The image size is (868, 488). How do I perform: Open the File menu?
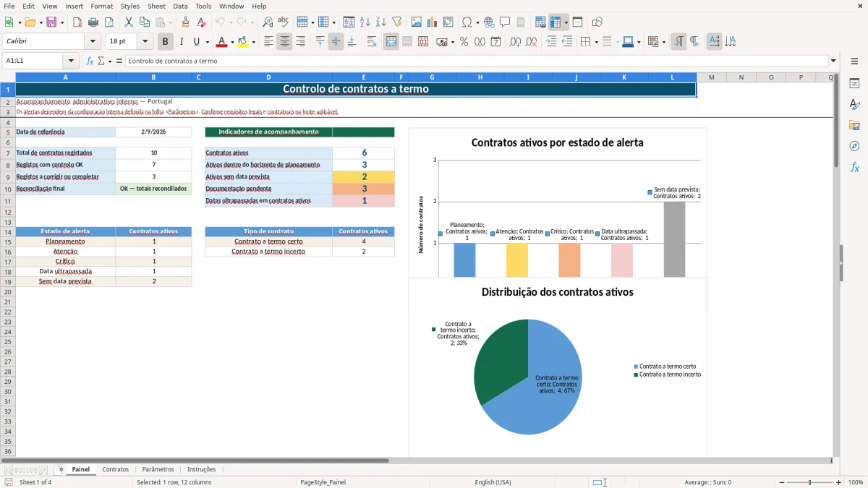(9, 6)
